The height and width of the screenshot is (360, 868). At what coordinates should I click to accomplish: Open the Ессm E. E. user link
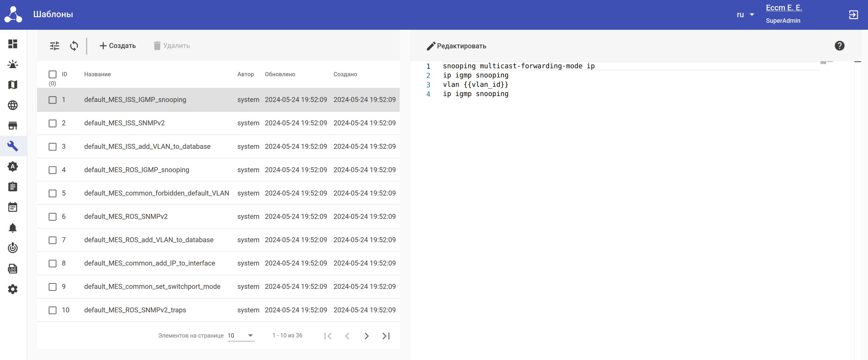(x=784, y=8)
